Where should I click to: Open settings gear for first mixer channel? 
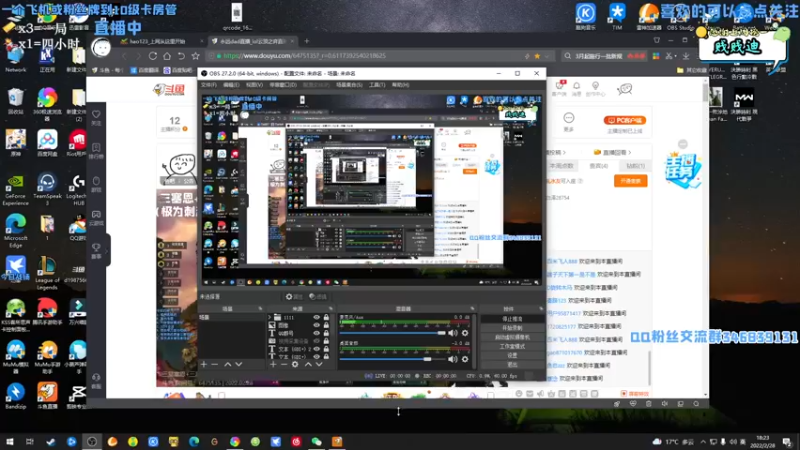pos(465,333)
